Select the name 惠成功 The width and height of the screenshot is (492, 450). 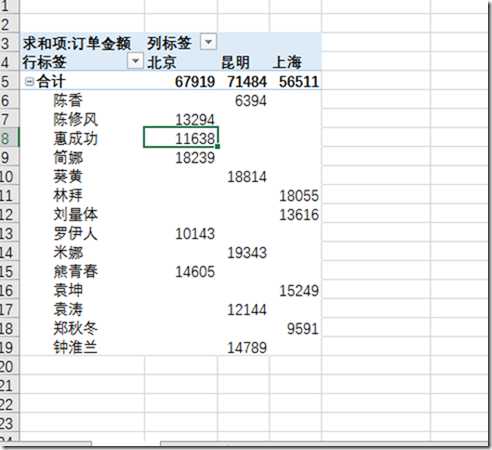(76, 138)
